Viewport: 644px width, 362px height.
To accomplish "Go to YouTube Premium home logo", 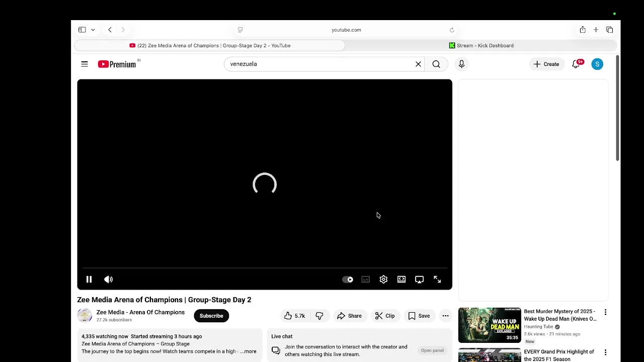I will coord(117,64).
